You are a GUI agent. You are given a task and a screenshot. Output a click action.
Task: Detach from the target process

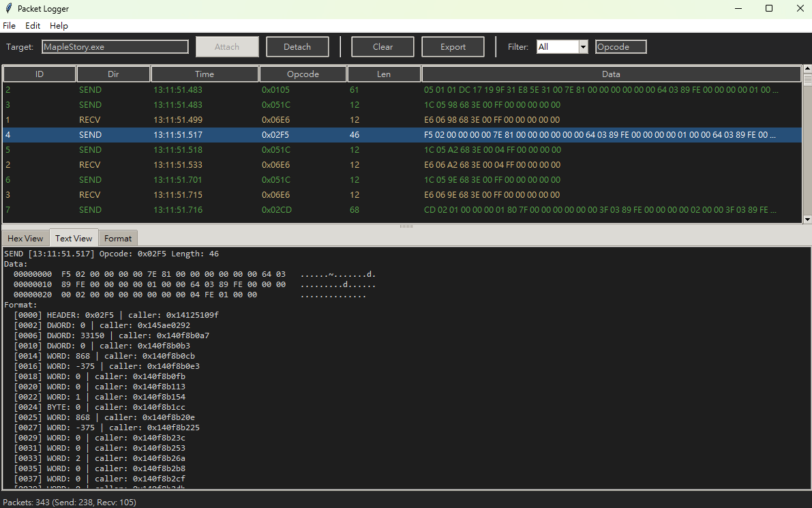pyautogui.click(x=297, y=46)
